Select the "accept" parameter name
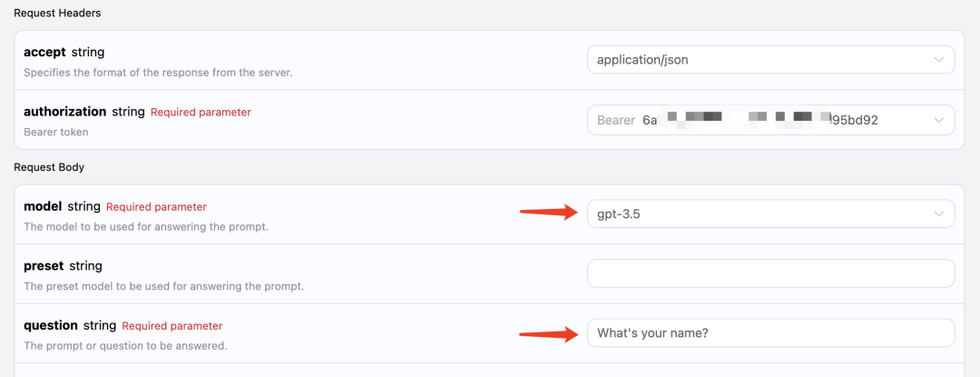The image size is (980, 377). [x=44, y=52]
